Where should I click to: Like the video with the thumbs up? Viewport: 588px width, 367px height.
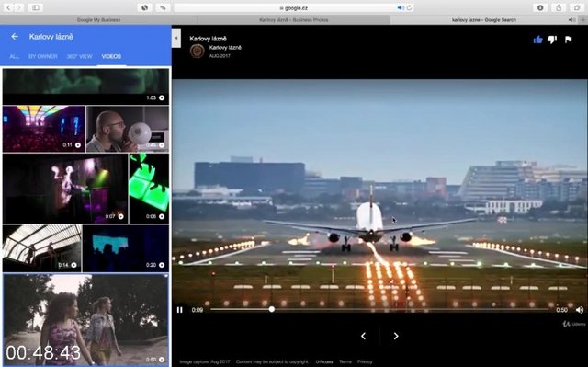537,40
